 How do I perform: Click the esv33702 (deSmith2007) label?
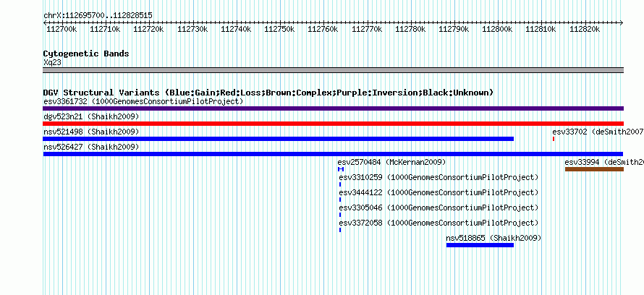tap(598, 132)
